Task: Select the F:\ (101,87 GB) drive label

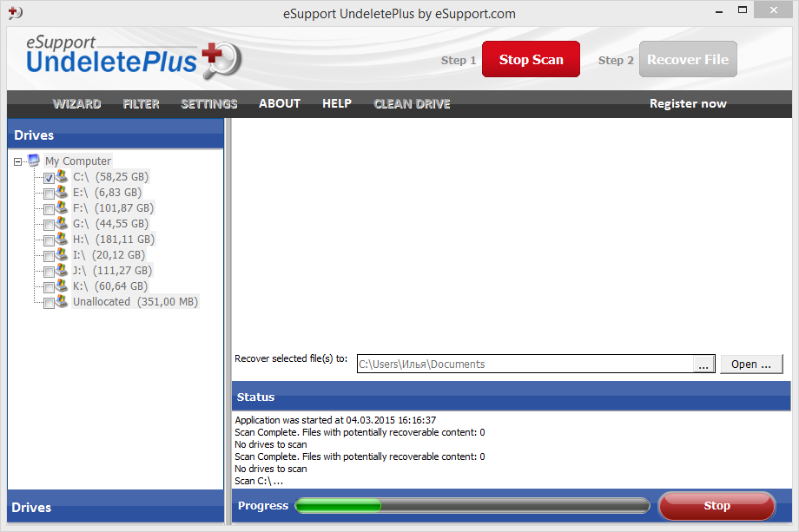Action: 113,207
